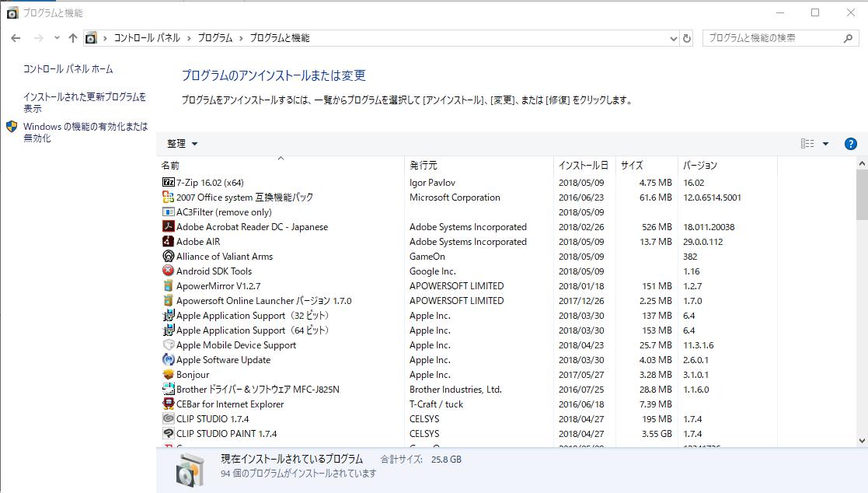Open コントロール パネル ホーム link
This screenshot has height=493, width=868.
[x=68, y=69]
